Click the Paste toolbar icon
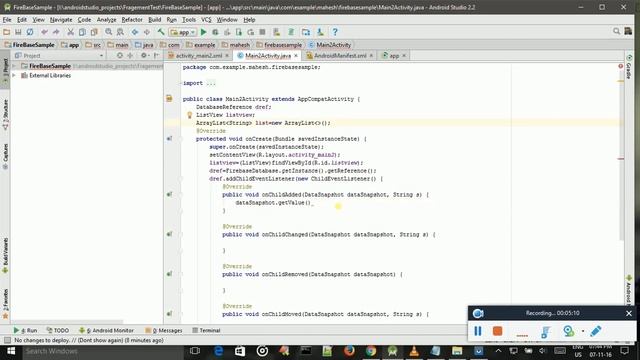Image resolution: width=640 pixels, height=360 pixels. click(94, 32)
